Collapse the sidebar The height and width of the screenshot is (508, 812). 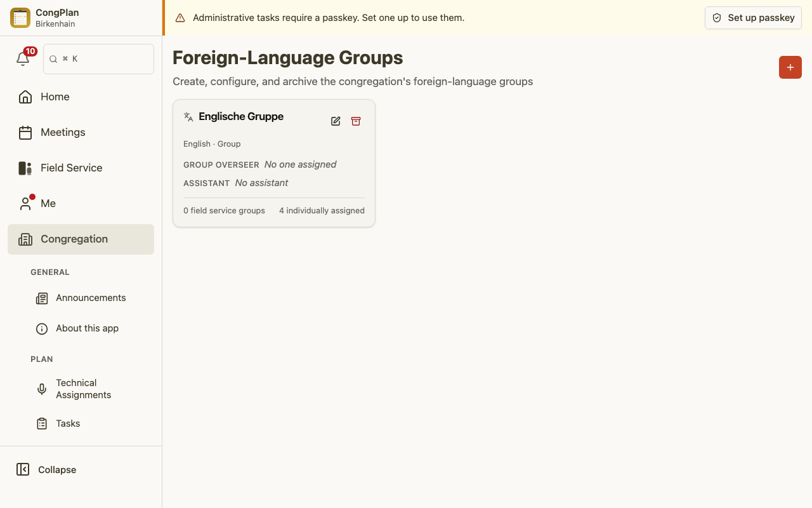pos(46,469)
